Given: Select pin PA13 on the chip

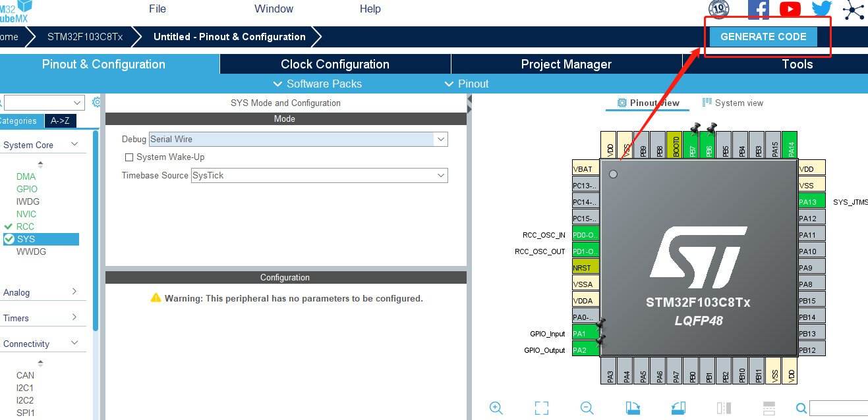Looking at the screenshot, I should (811, 202).
